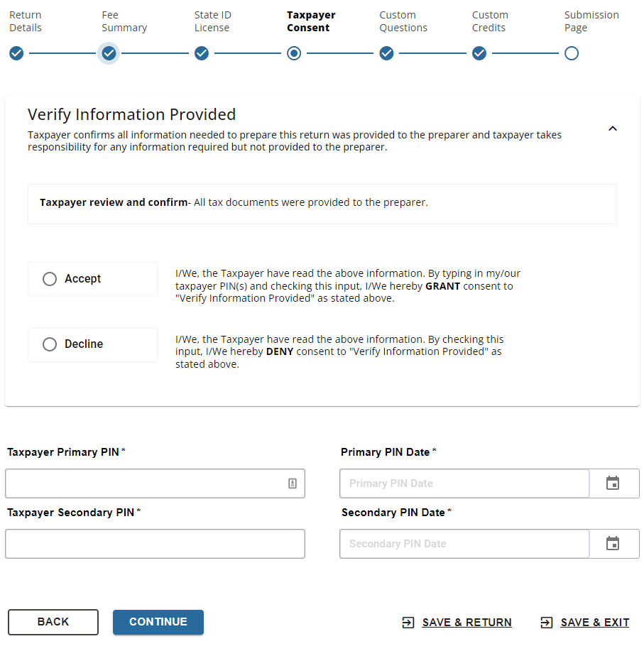
Task: Focus the Taxpayer Secondary PIN field
Action: pyautogui.click(x=155, y=544)
